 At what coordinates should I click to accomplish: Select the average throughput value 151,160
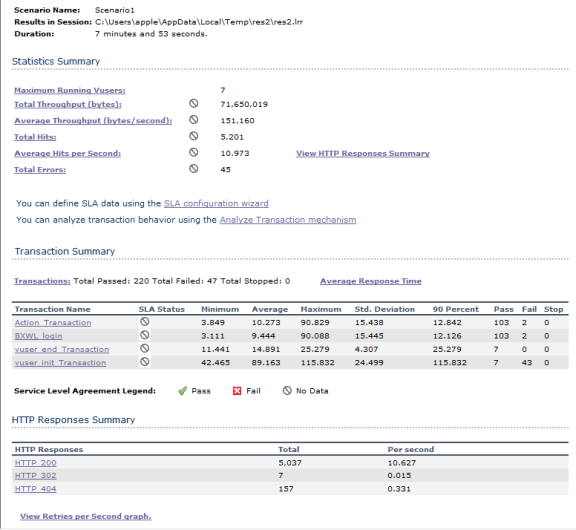[237, 121]
